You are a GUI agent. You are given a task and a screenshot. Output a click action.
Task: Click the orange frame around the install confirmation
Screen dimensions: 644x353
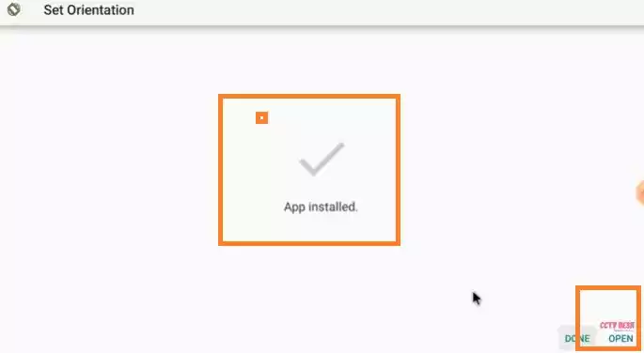tap(309, 170)
